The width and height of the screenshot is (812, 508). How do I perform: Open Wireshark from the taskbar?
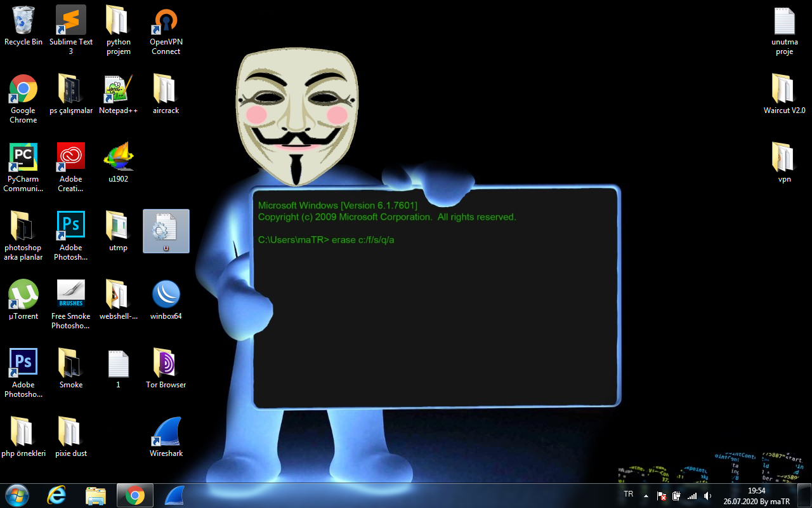(173, 495)
